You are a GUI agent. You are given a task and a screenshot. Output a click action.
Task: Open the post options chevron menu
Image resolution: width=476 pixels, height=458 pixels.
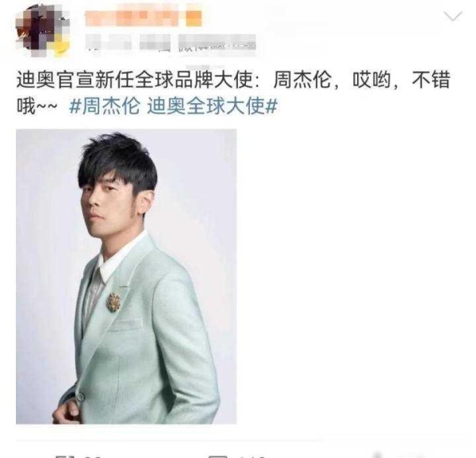(453, 17)
